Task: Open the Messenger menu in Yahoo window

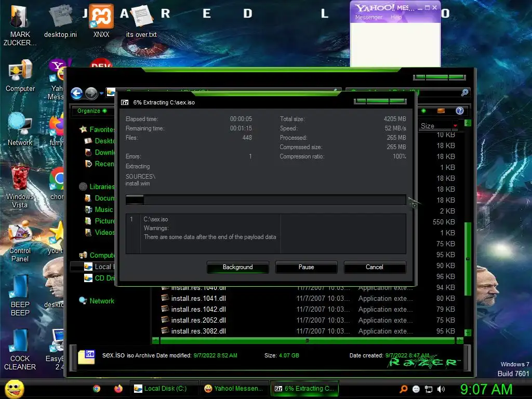Action: [369, 17]
